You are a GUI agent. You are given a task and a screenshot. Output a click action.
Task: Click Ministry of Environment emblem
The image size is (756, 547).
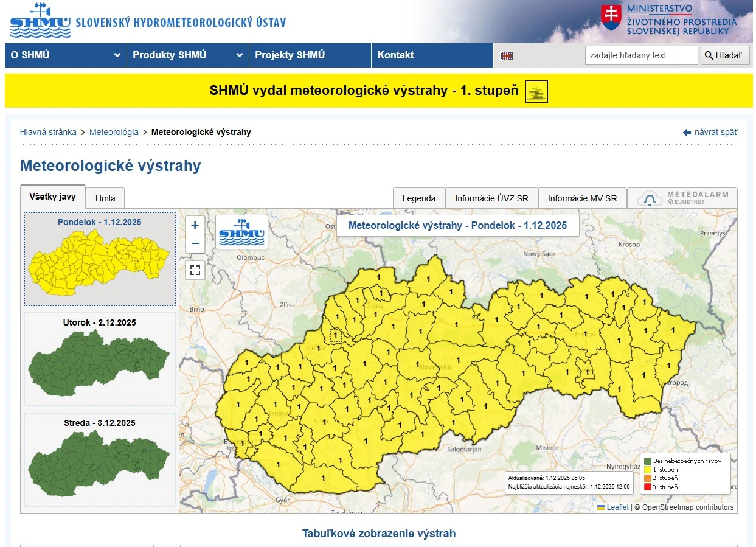click(611, 18)
